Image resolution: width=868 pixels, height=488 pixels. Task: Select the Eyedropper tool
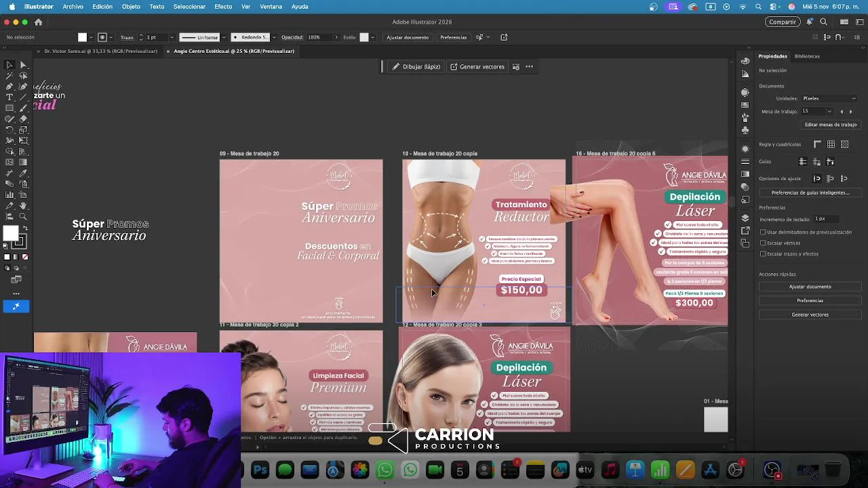click(x=23, y=173)
